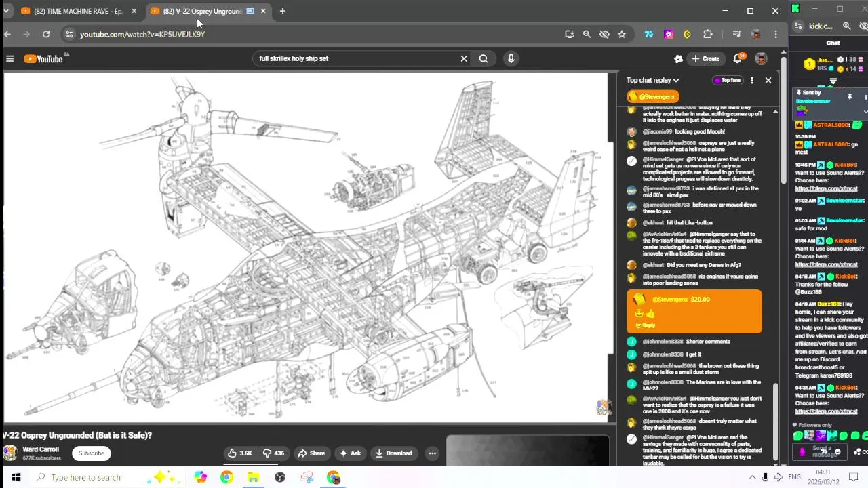Open the YouTube guide hamburger menu
868x488 pixels.
9,59
